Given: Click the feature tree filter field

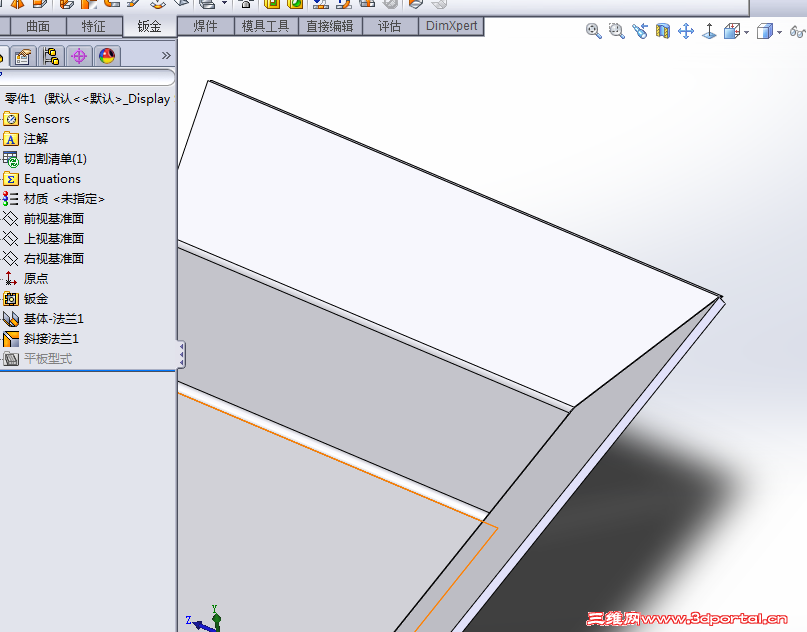Looking at the screenshot, I should [87, 77].
